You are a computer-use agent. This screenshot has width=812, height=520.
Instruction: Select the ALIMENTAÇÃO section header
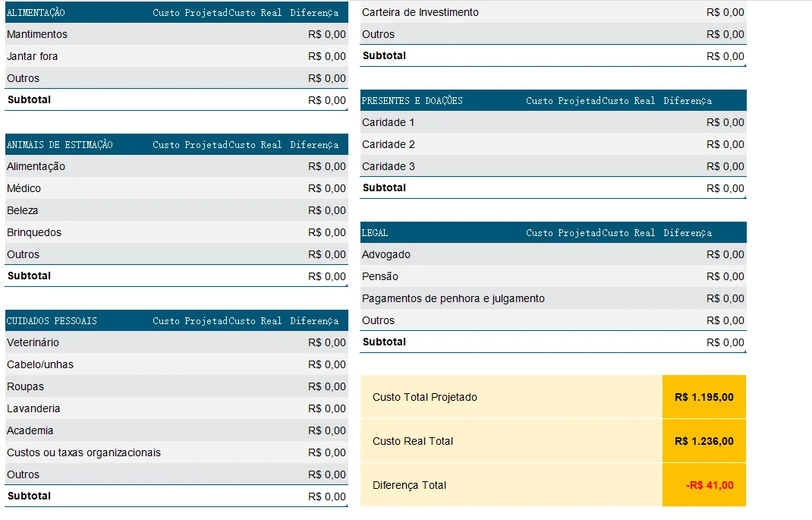[x=36, y=13]
